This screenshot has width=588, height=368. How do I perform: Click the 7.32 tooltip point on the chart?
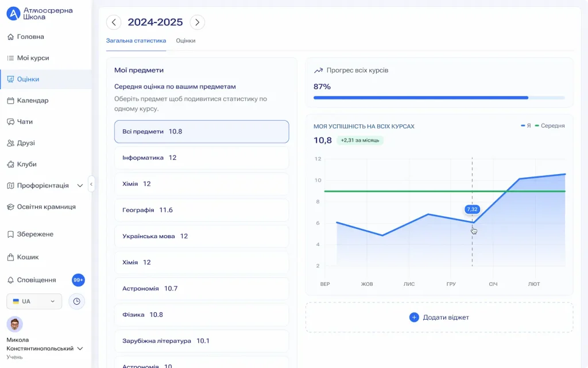click(471, 210)
